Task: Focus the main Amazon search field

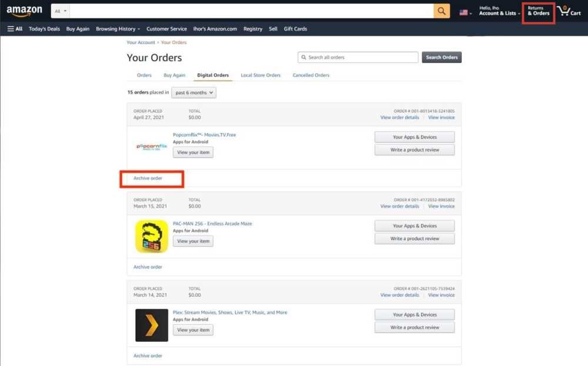Action: [252, 11]
